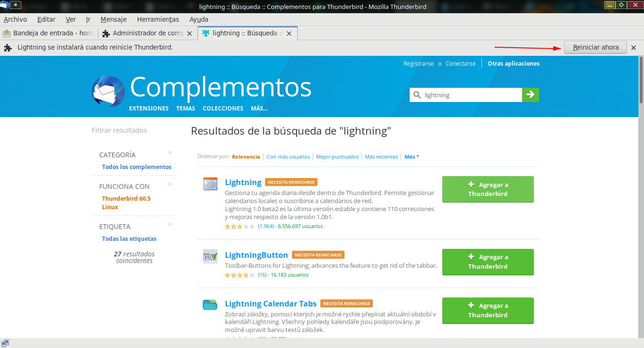This screenshot has height=348, width=644.
Task: Go to EXTENSIONES section
Action: click(x=149, y=109)
